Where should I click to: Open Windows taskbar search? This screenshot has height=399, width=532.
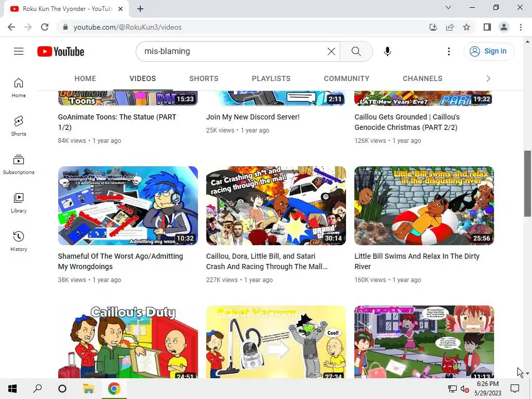37,389
